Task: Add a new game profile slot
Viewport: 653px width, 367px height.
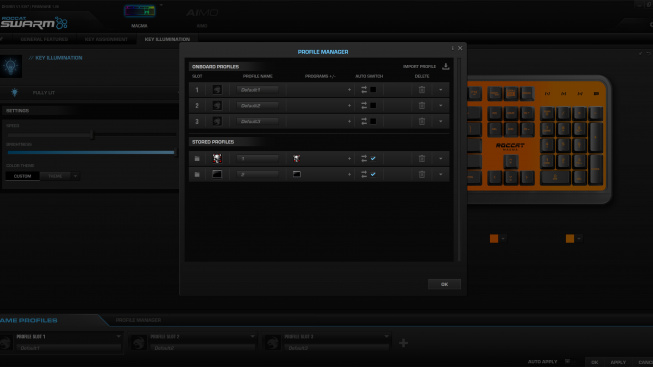Action: (403, 343)
